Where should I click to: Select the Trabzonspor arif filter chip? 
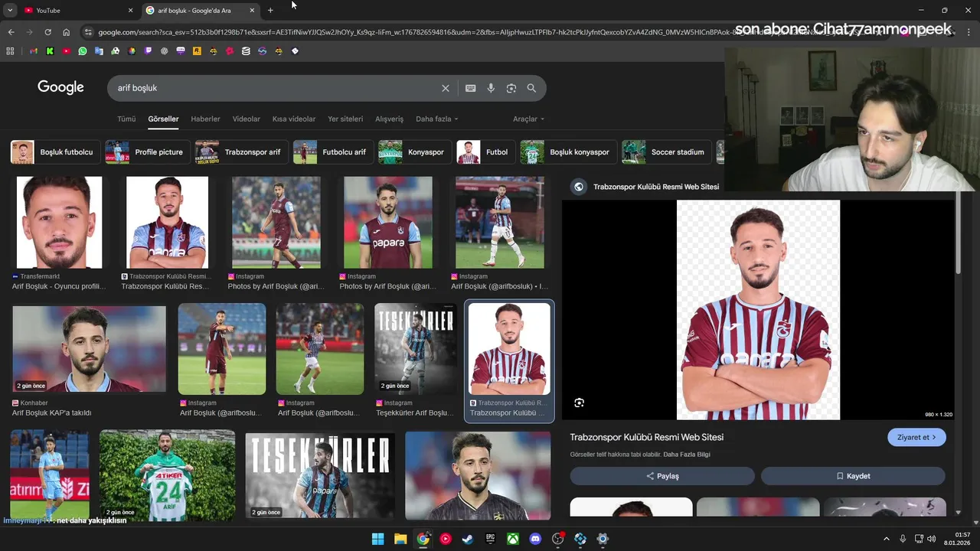pyautogui.click(x=240, y=152)
